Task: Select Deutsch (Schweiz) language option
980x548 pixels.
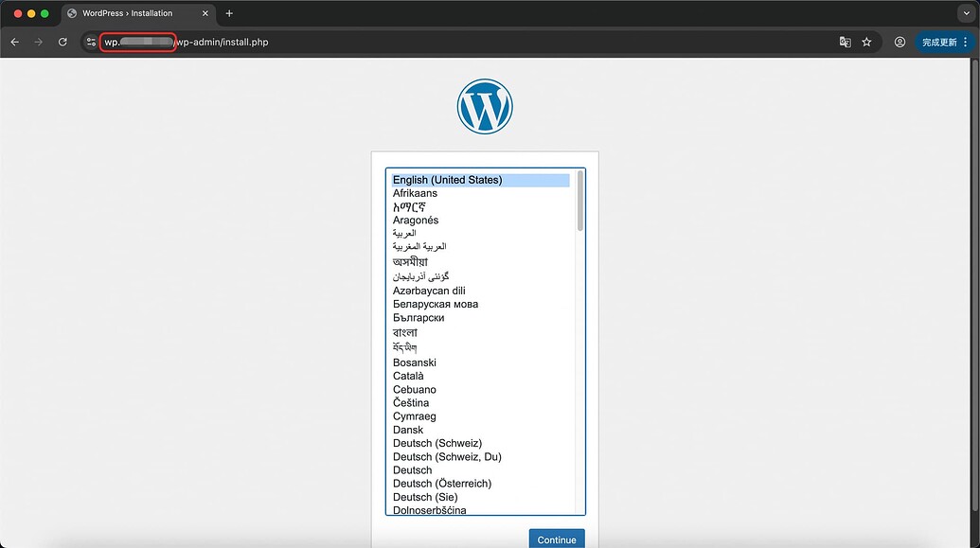Action: coord(480,443)
